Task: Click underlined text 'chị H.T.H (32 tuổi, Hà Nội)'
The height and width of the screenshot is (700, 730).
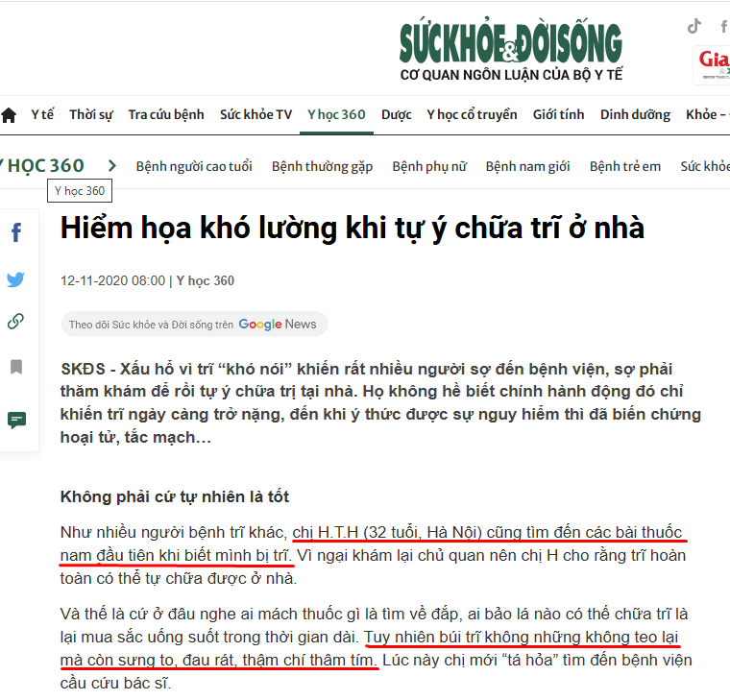Action: 387,532
